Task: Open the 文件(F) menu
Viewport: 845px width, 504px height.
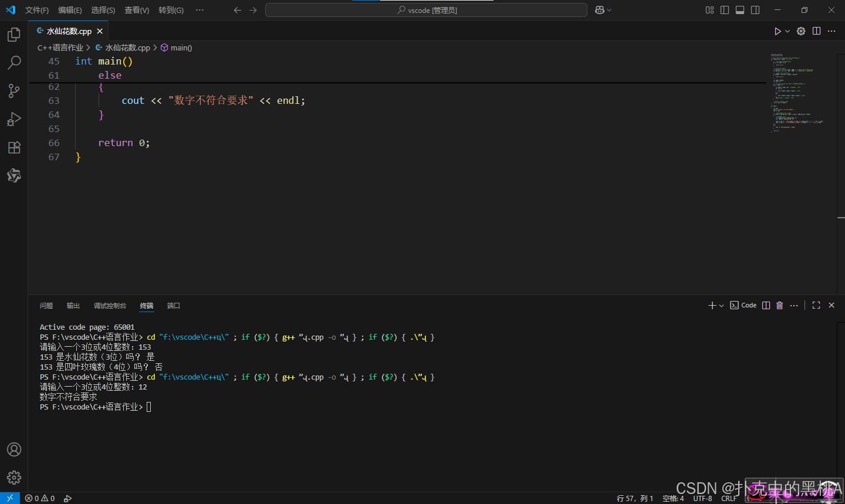Action: click(37, 10)
